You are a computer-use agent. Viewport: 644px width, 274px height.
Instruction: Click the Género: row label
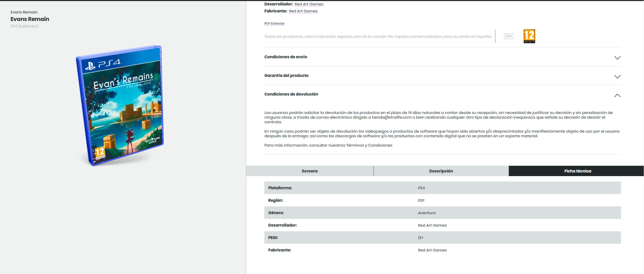click(276, 213)
